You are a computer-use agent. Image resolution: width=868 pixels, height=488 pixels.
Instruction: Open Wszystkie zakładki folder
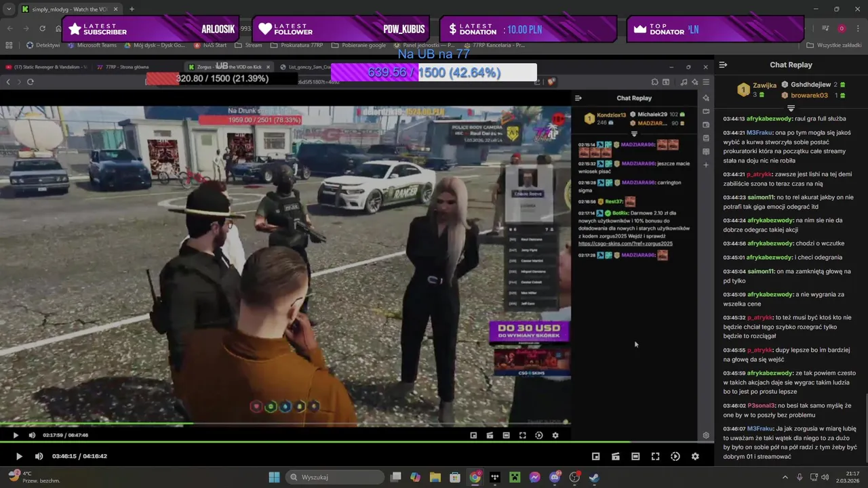(833, 45)
